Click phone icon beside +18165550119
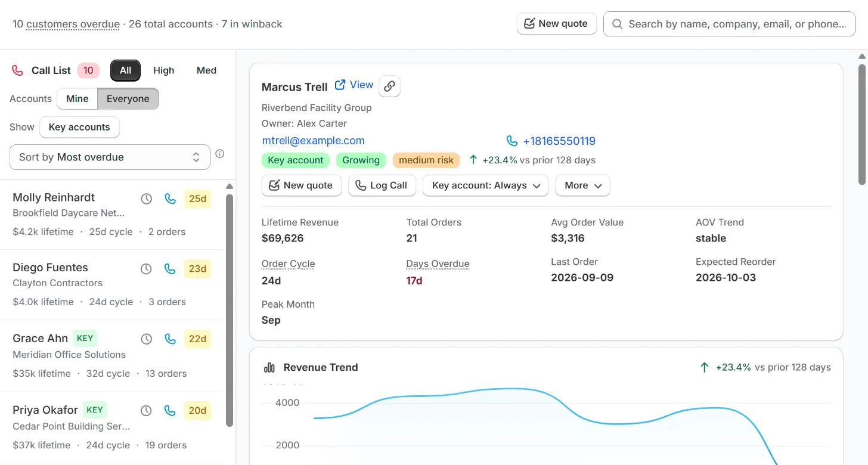The height and width of the screenshot is (465, 868). (x=511, y=141)
